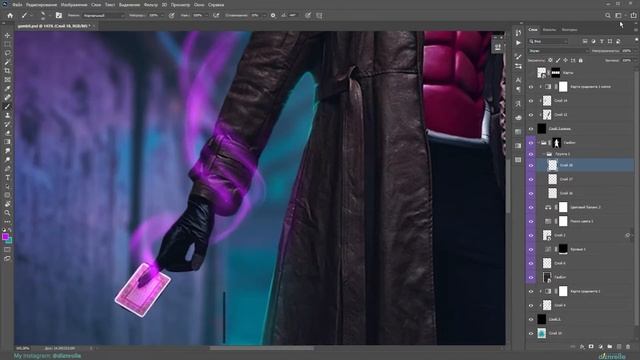Toggle brush settings panel in options bar
Viewport: 640px width, 360px height.
coord(59,16)
